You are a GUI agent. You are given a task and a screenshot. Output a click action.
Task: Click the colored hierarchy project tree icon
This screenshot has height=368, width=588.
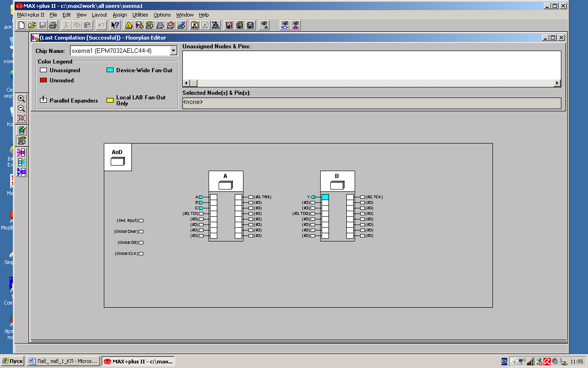[216, 25]
